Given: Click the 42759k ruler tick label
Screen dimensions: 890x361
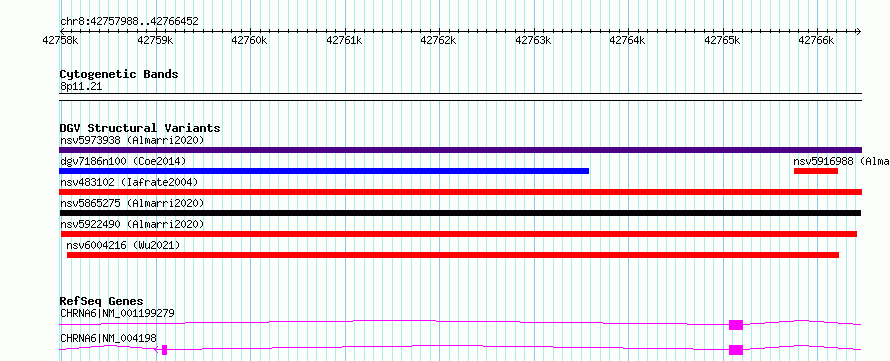Looking at the screenshot, I should point(155,41).
